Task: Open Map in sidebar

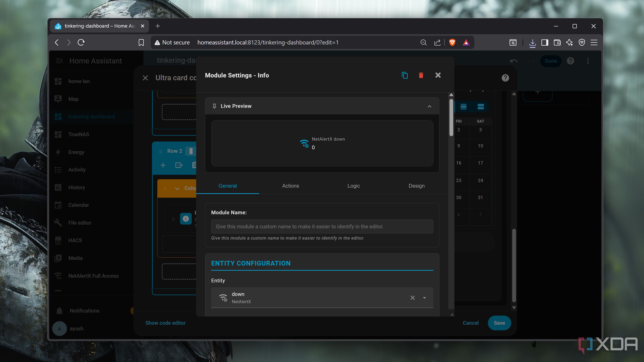Action: pyautogui.click(x=91, y=99)
